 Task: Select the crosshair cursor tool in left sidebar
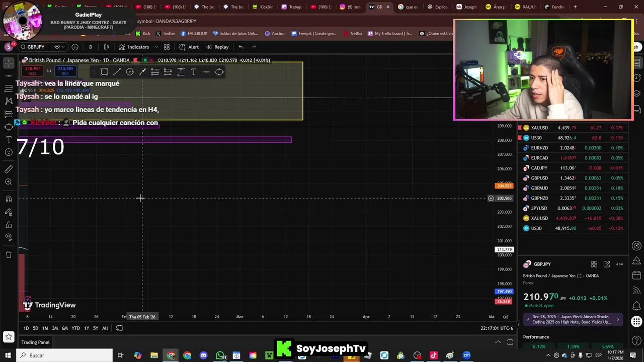pos(9,63)
